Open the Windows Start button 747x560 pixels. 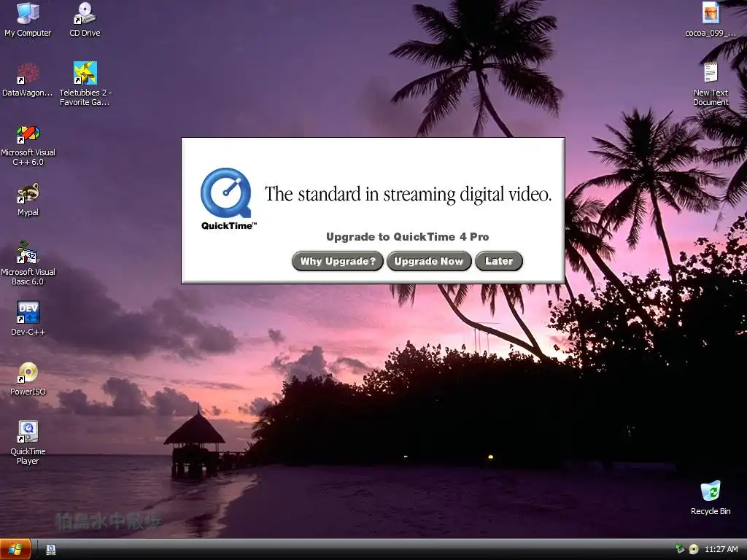[16, 550]
